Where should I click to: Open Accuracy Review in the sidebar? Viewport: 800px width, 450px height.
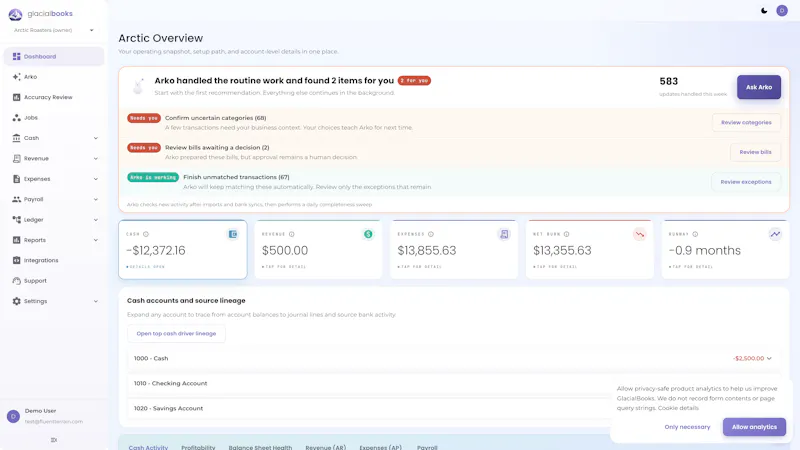tap(54, 97)
